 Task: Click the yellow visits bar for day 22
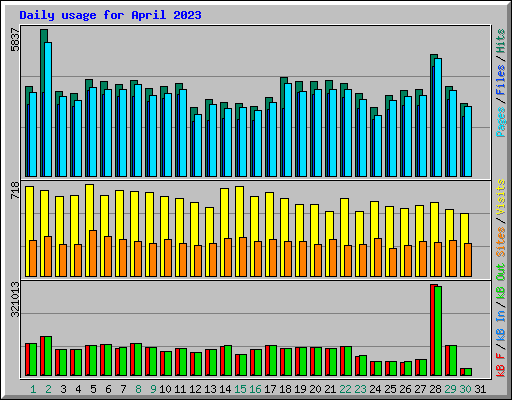pyautogui.click(x=344, y=222)
